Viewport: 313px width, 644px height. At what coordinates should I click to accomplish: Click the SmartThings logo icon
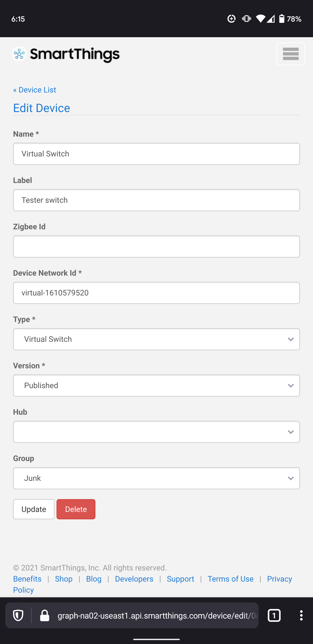[19, 54]
